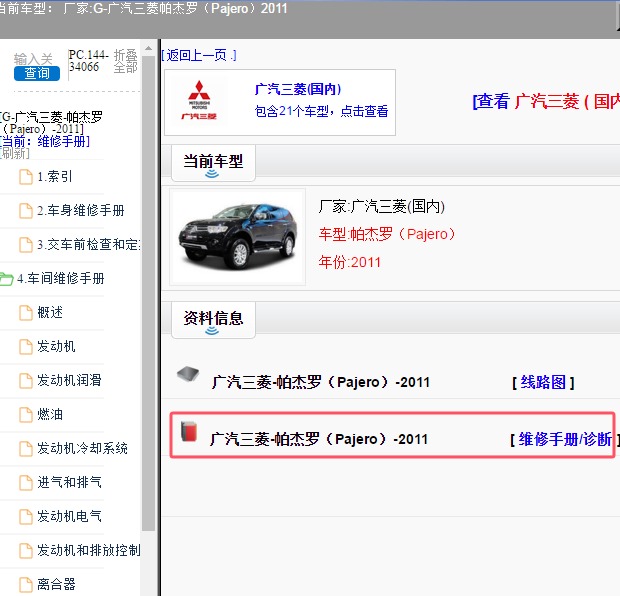
Task: Select the 概述 page icon
Action: pyautogui.click(x=26, y=313)
